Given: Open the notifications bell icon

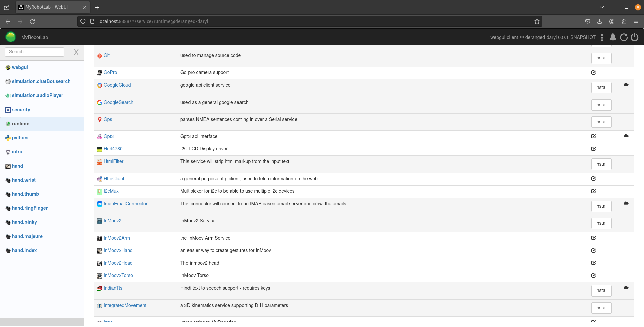Looking at the screenshot, I should 613,37.
